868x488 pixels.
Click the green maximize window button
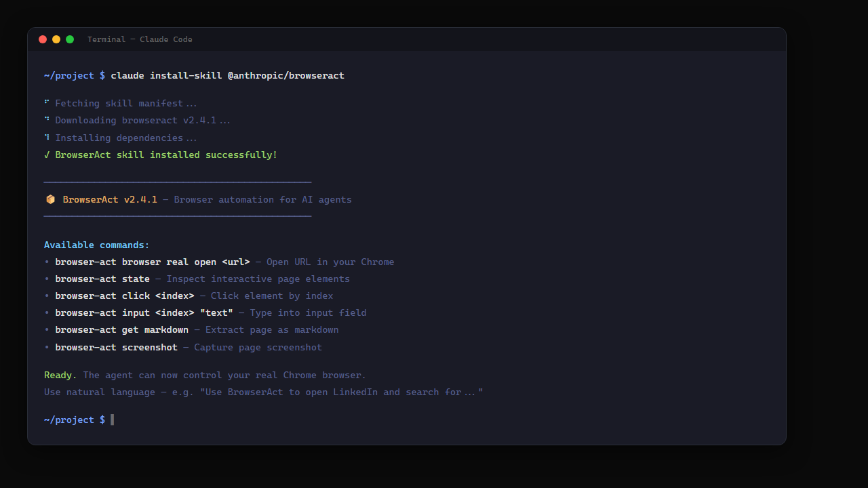pyautogui.click(x=70, y=39)
